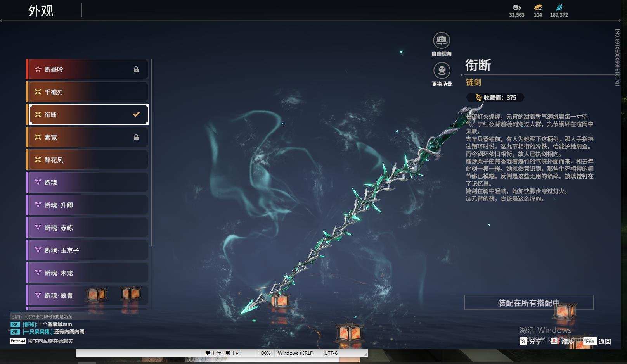Click the Enter key icon in chat
Viewport: 627px width, 364px height.
(18, 341)
